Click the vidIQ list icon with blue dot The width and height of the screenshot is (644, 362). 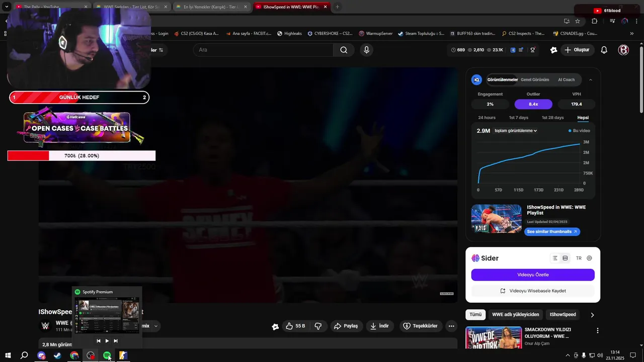pos(521,50)
